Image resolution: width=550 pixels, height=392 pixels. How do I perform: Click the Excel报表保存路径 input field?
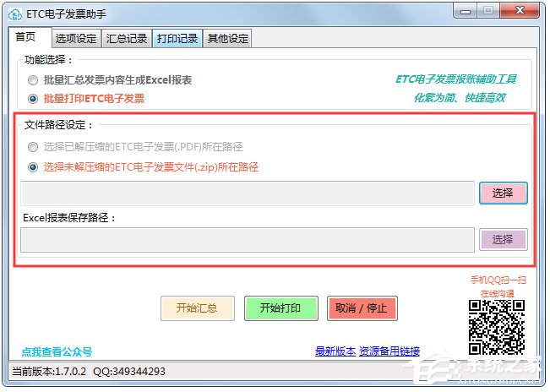[248, 240]
